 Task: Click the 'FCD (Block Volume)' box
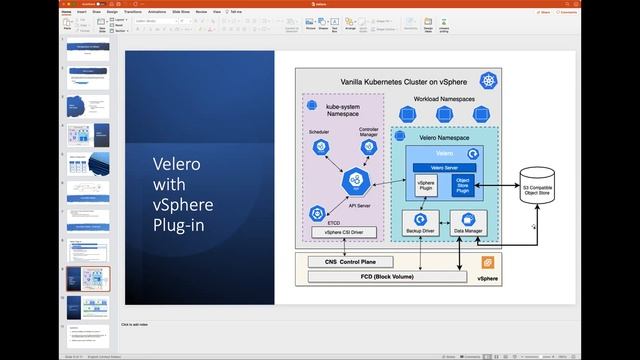(x=387, y=277)
